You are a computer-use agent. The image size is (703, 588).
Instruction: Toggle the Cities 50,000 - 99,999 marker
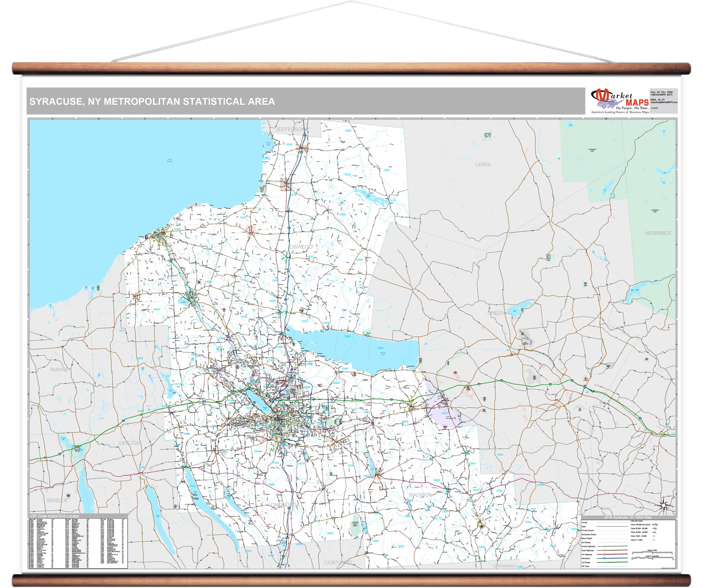pos(653,529)
